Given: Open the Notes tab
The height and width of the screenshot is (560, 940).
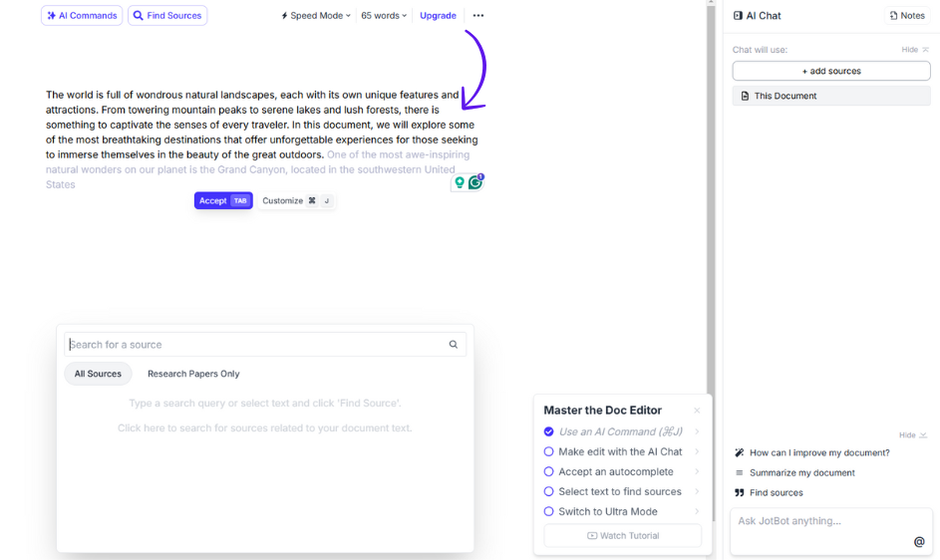Looking at the screenshot, I should [907, 16].
